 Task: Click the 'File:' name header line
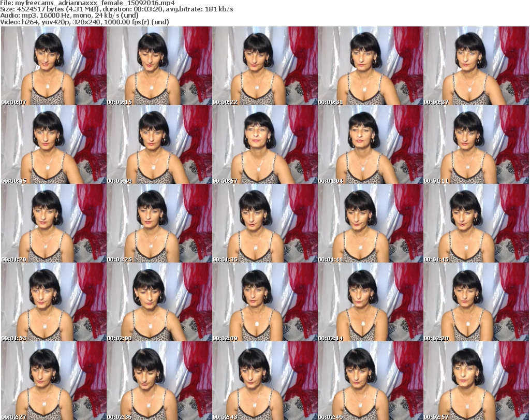tap(87, 3)
